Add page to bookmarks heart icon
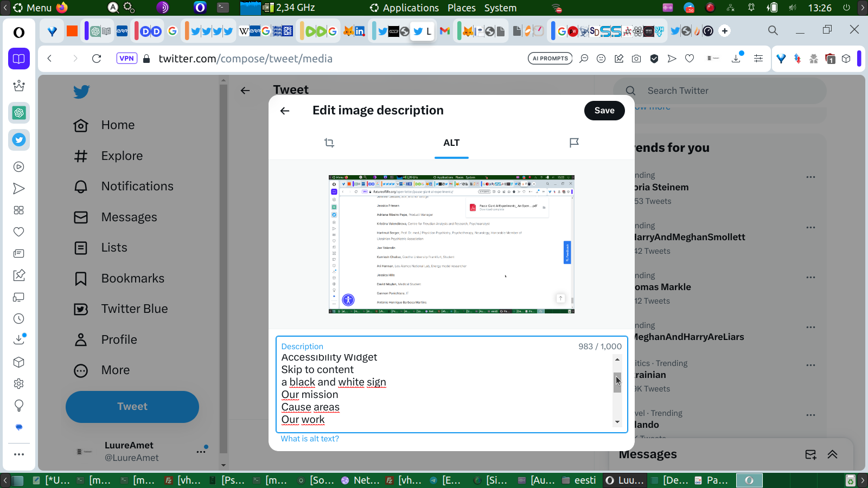 (x=690, y=59)
